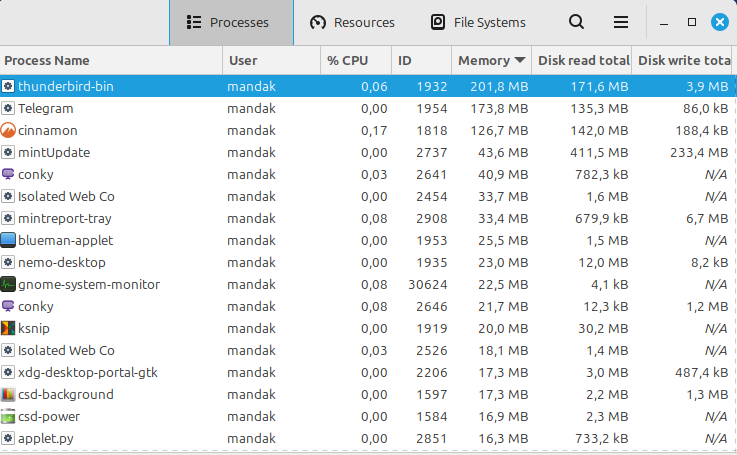The height and width of the screenshot is (455, 737).
Task: Click the Telegram process icon
Action: coord(8,108)
